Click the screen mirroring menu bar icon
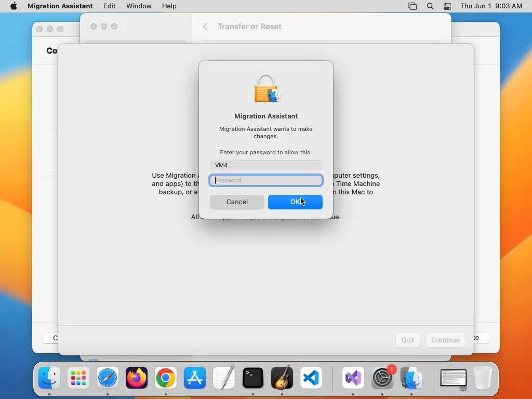This screenshot has width=532, height=399. pyautogui.click(x=412, y=6)
